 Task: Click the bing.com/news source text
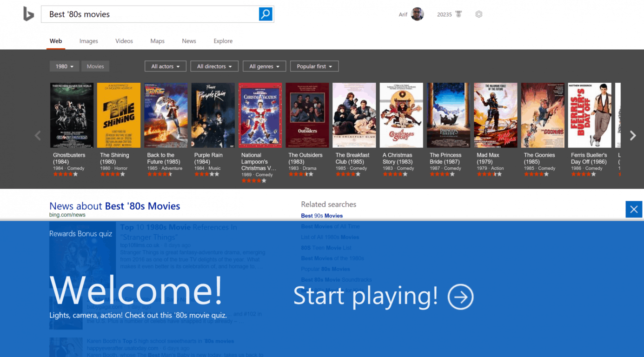(x=67, y=215)
